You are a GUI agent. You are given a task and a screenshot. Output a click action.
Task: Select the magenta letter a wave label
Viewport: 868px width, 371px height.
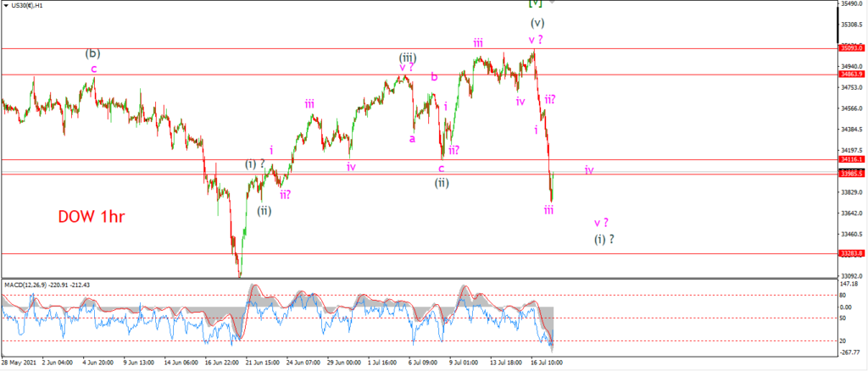coord(412,139)
